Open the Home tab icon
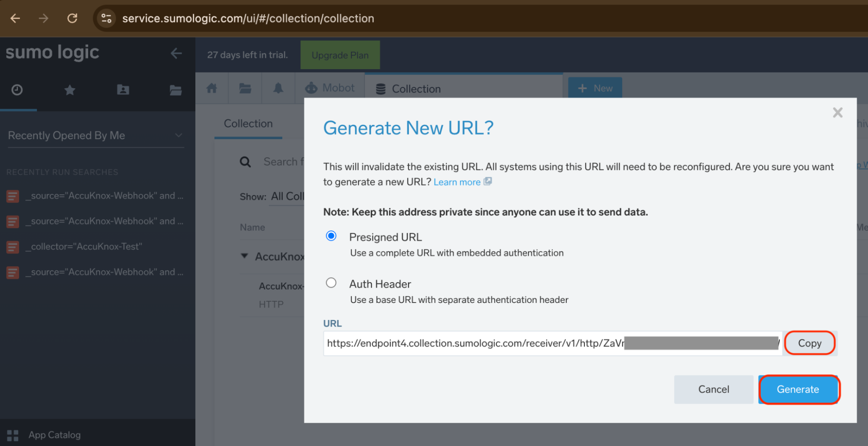Screen dimensions: 868x446 coord(212,89)
